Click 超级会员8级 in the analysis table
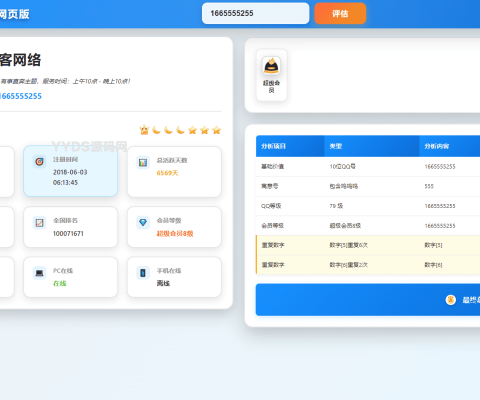 click(345, 226)
